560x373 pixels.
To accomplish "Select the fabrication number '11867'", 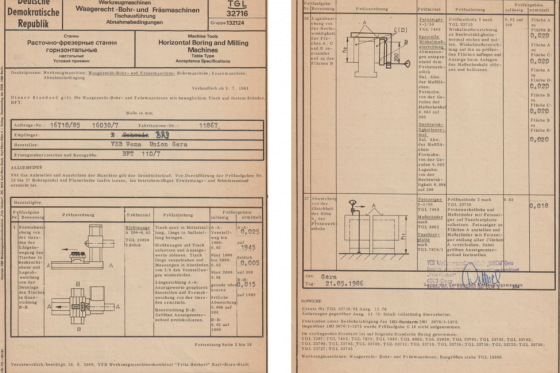I will coord(209,125).
